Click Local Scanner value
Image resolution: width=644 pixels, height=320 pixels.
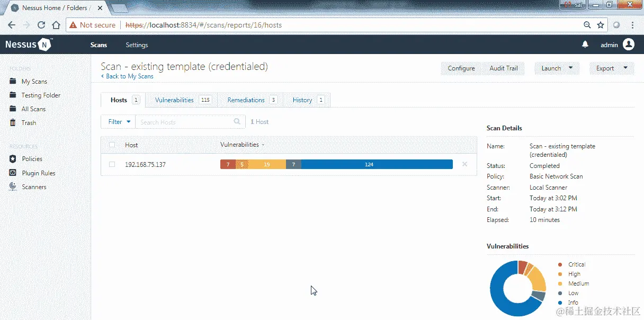(x=548, y=188)
